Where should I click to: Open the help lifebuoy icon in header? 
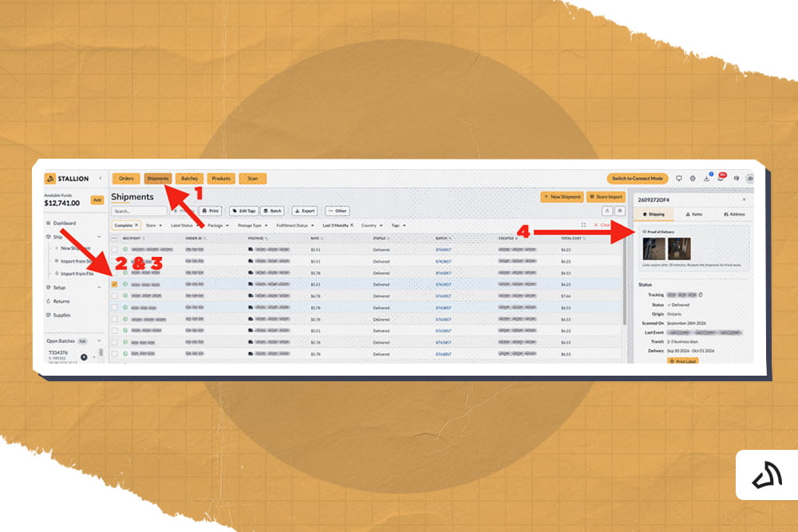[693, 179]
